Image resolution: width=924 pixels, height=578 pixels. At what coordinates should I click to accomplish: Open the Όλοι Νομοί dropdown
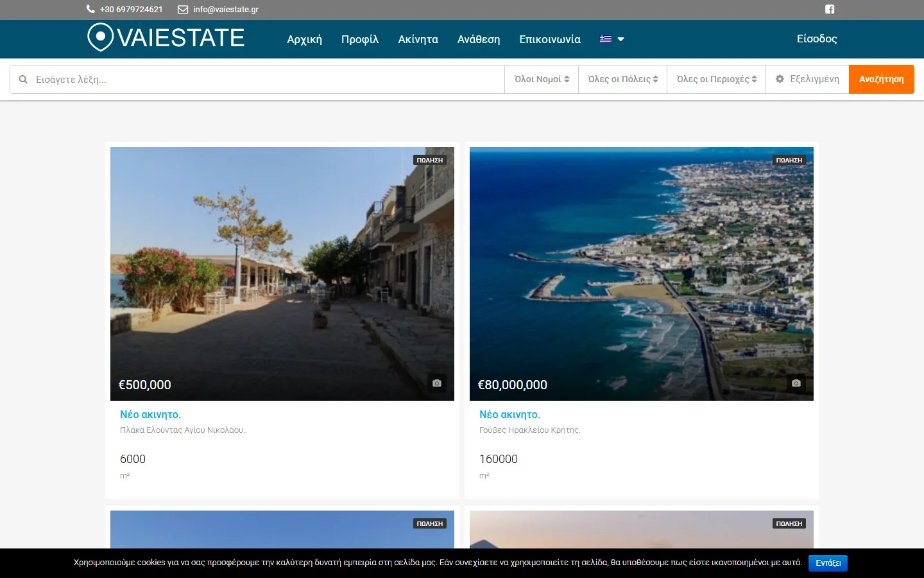point(542,79)
